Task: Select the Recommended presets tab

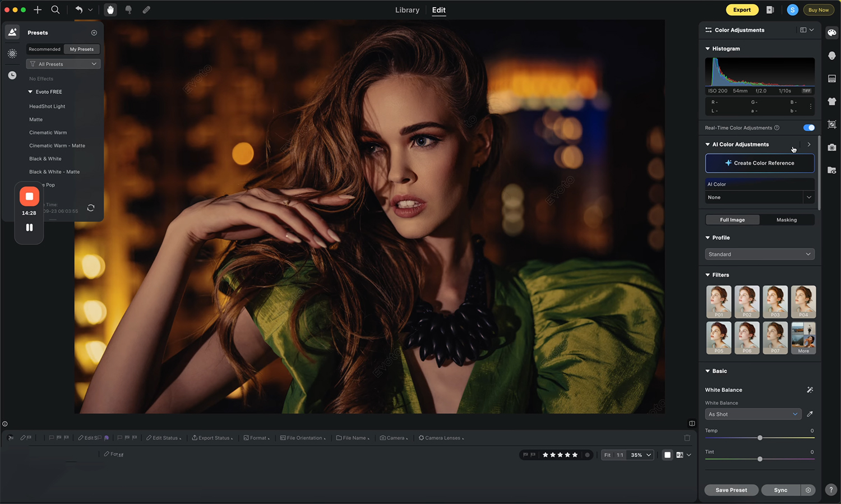Action: [45, 49]
